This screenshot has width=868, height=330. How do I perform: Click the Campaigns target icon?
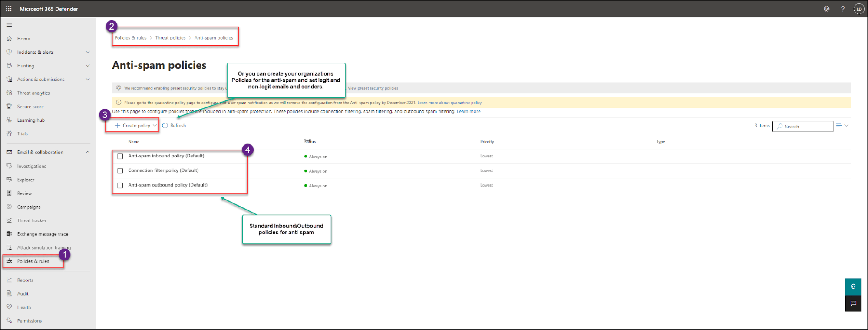9,207
